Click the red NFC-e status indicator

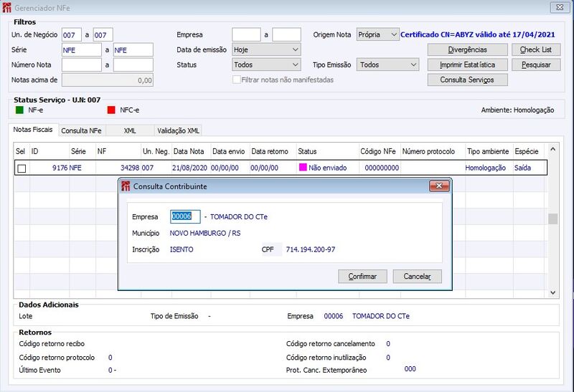(111, 110)
